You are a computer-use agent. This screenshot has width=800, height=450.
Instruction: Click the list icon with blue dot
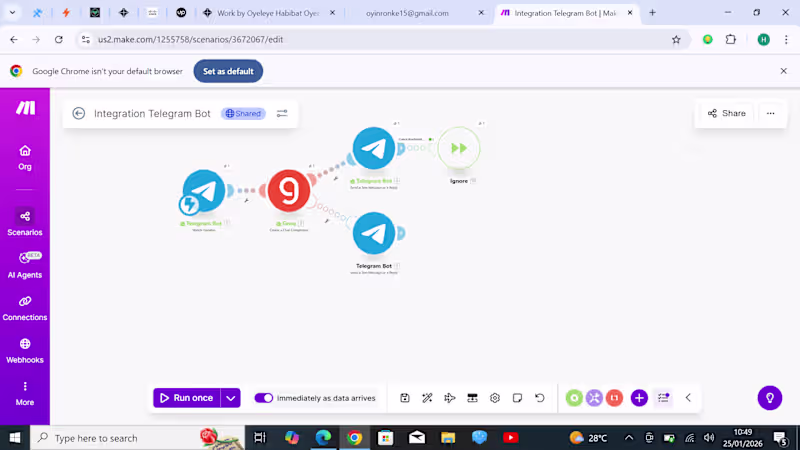pos(663,398)
